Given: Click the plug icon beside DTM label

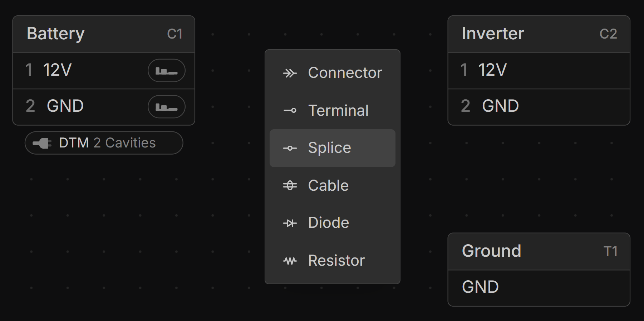Looking at the screenshot, I should point(42,143).
